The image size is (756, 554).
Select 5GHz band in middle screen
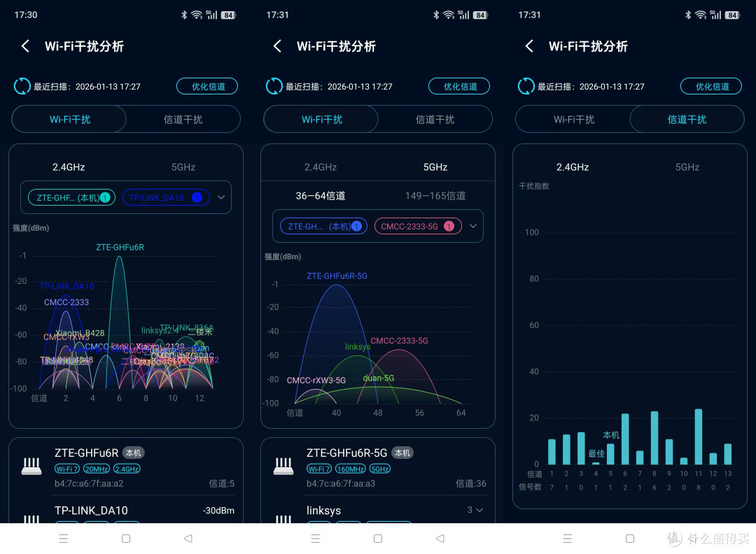[435, 167]
